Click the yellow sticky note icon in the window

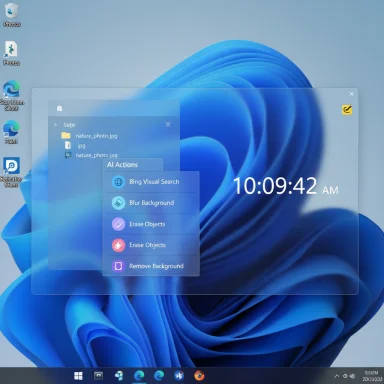(x=347, y=110)
